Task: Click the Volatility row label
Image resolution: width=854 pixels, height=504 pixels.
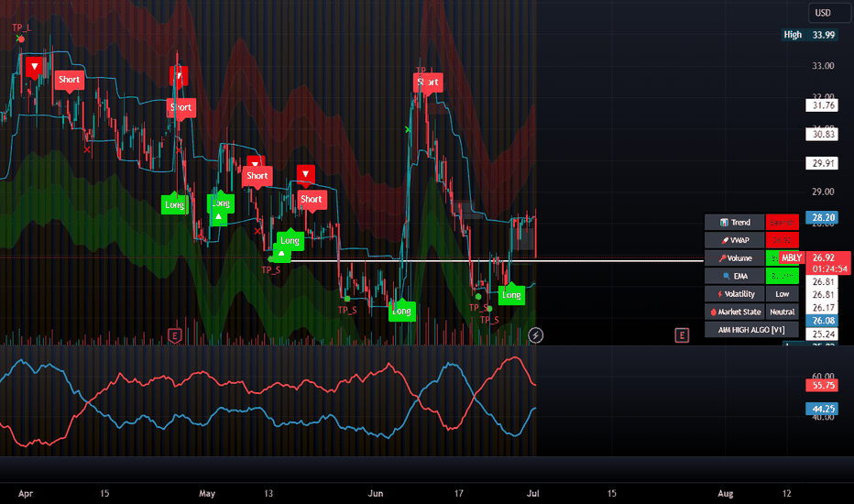Action: 735,294
